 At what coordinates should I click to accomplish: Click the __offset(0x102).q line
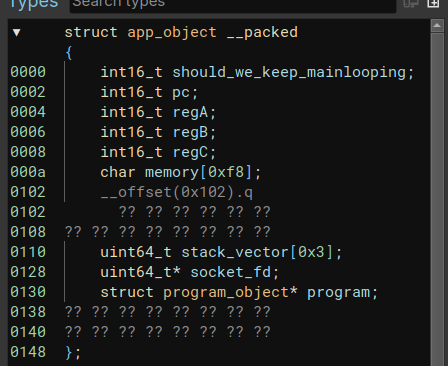pyautogui.click(x=177, y=192)
